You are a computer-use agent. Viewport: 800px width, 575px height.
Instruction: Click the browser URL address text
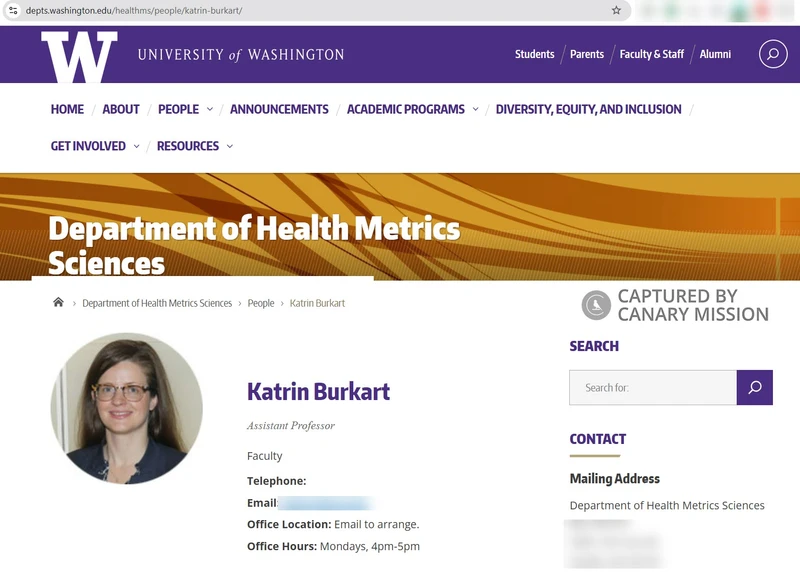pos(134,10)
